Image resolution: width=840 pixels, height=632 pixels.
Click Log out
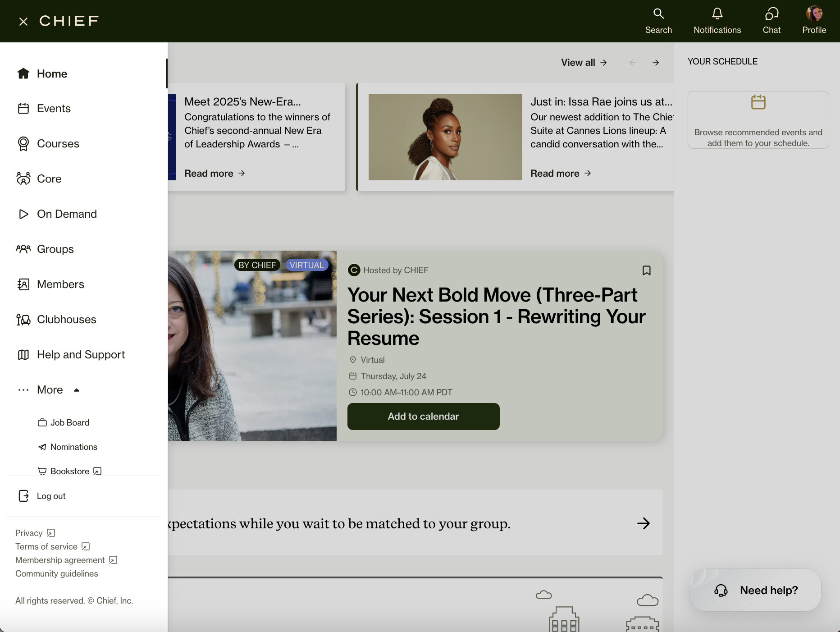pos(51,496)
